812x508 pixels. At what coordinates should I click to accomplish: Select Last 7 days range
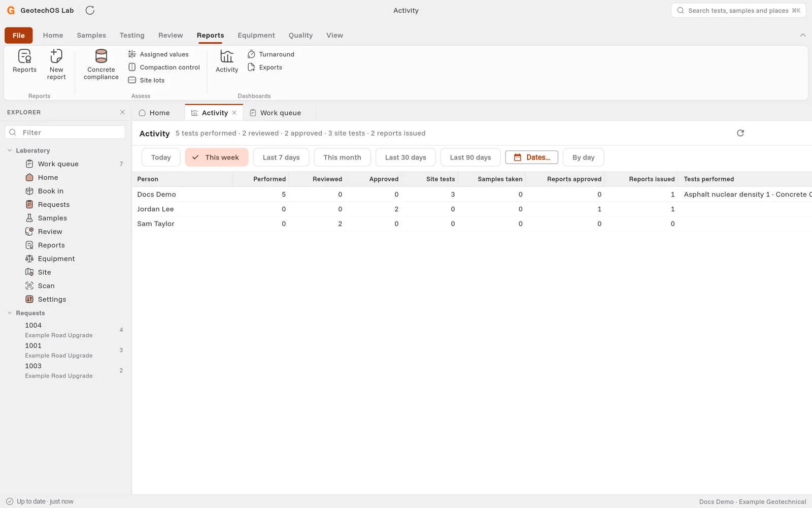point(281,157)
